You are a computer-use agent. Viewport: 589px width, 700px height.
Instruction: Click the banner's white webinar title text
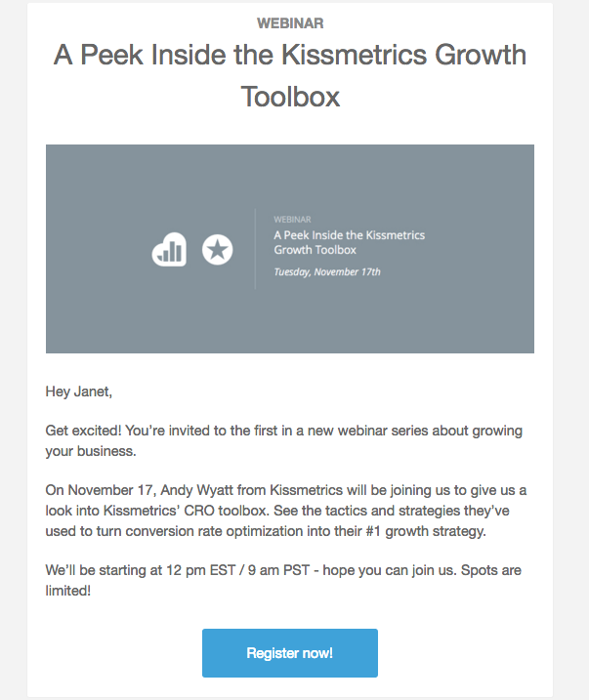pyautogui.click(x=349, y=243)
